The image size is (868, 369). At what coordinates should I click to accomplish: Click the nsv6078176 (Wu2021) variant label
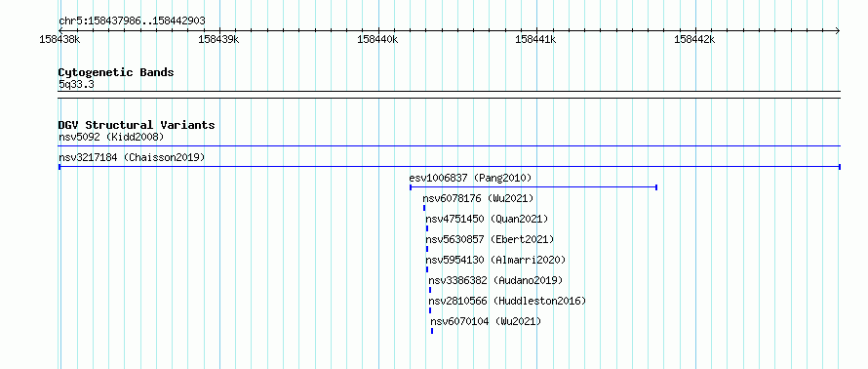tap(478, 198)
